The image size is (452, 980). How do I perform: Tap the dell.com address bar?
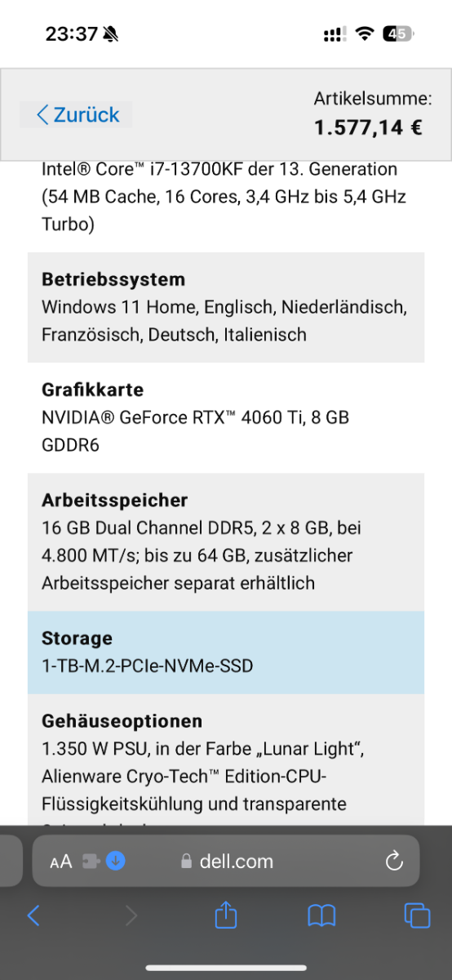pos(226,861)
